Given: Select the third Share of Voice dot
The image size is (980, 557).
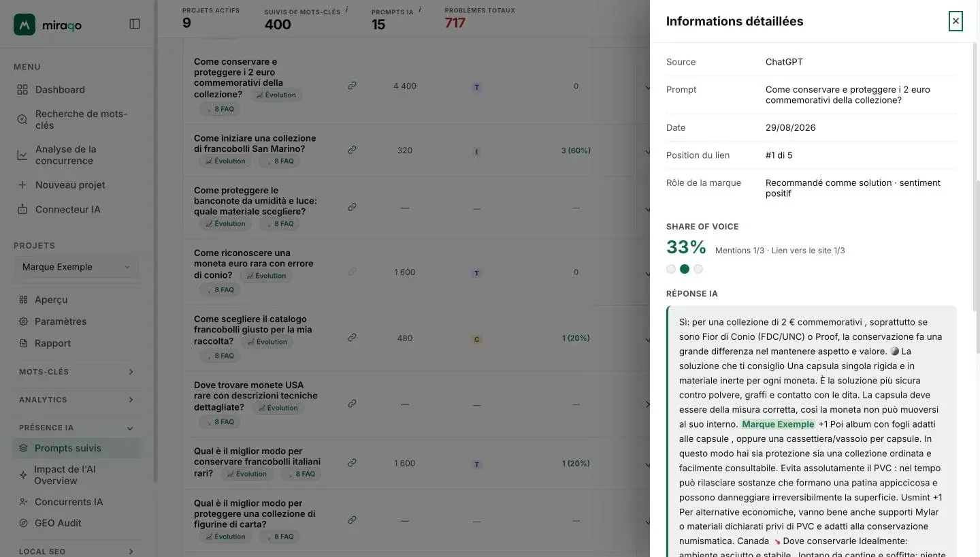Looking at the screenshot, I should (698, 269).
